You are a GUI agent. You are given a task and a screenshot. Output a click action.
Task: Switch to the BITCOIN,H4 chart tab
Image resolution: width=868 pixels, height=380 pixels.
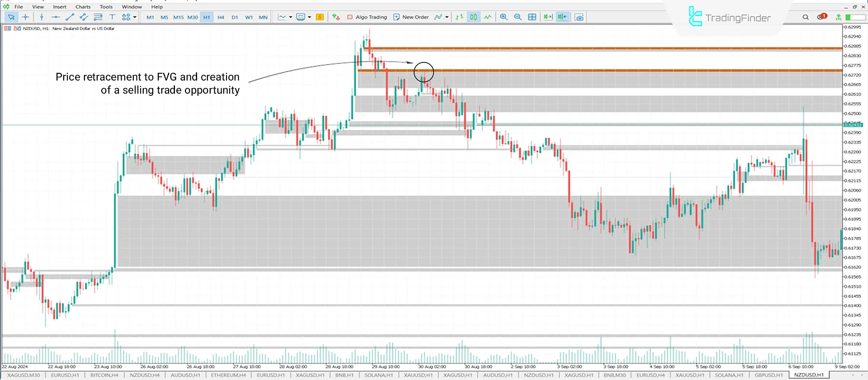[x=104, y=375]
